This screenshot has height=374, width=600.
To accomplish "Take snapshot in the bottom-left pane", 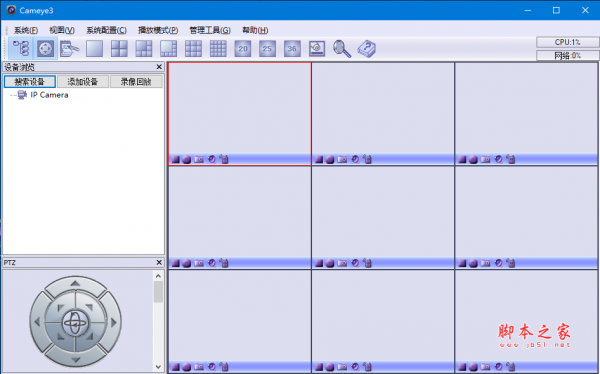I will tap(199, 367).
